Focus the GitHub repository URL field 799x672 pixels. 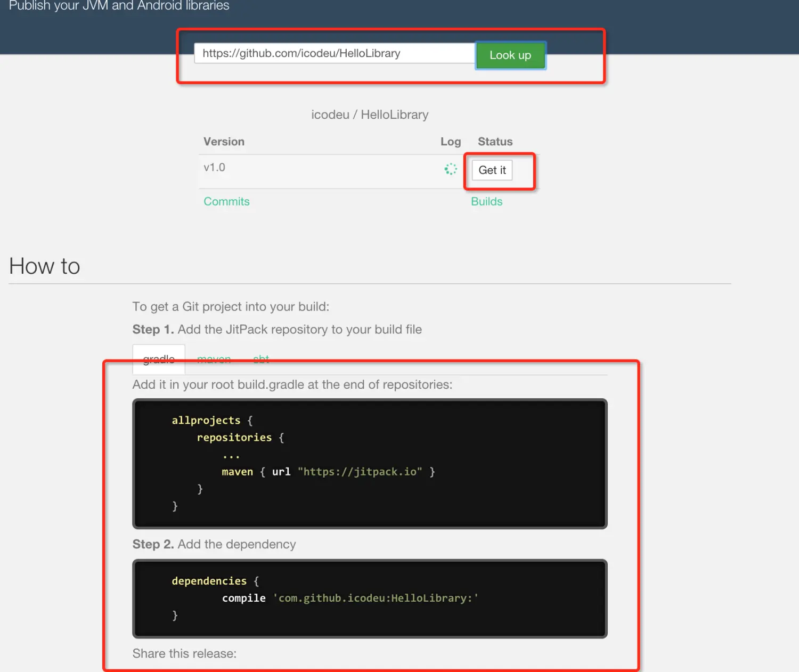(335, 53)
